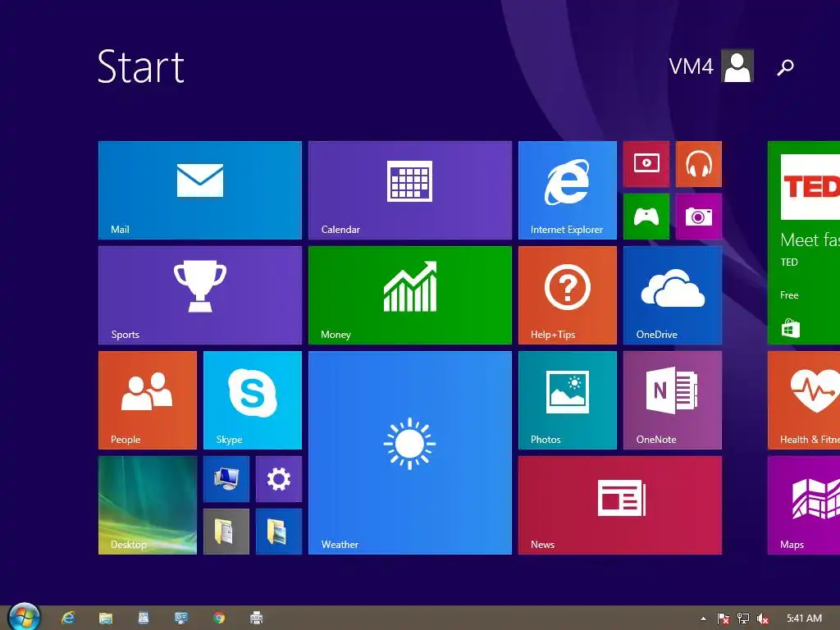Launch Google Chrome from the taskbar
This screenshot has height=630, width=840.
pos(218,618)
